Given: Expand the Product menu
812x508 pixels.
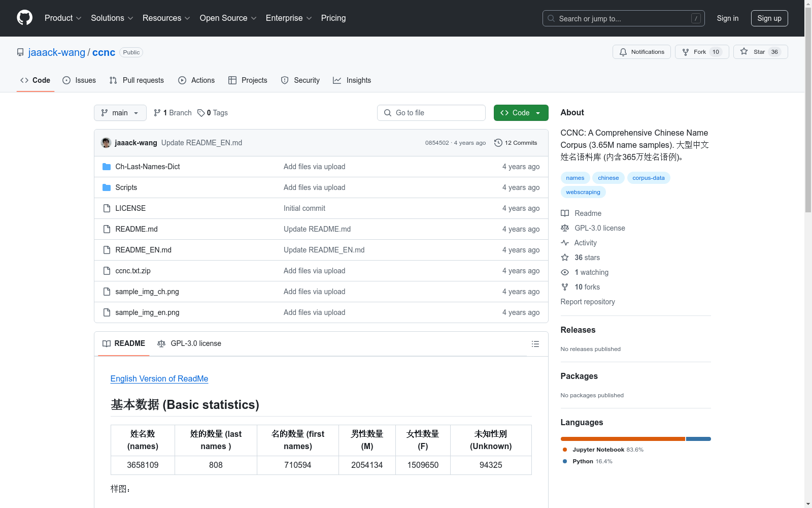Looking at the screenshot, I should coord(63,18).
